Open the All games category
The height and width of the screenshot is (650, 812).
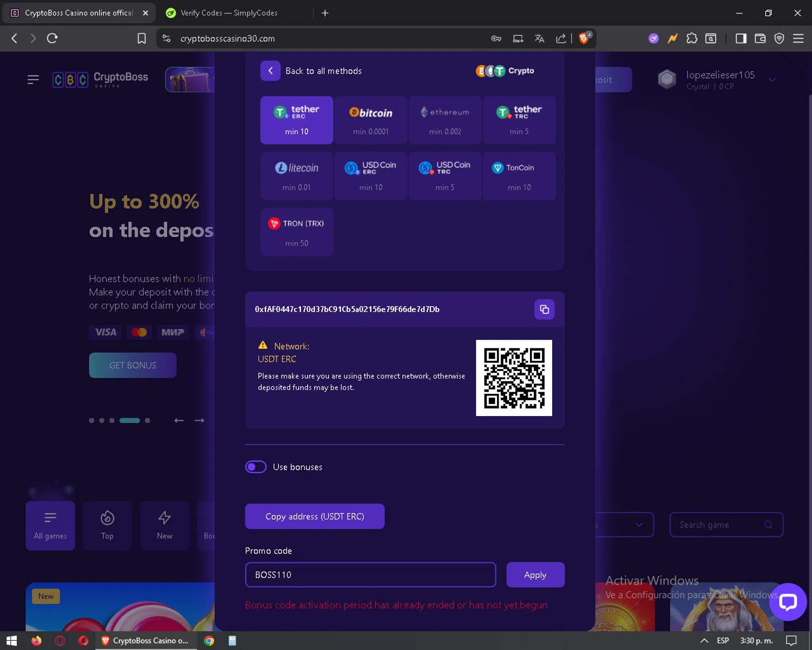(x=50, y=525)
